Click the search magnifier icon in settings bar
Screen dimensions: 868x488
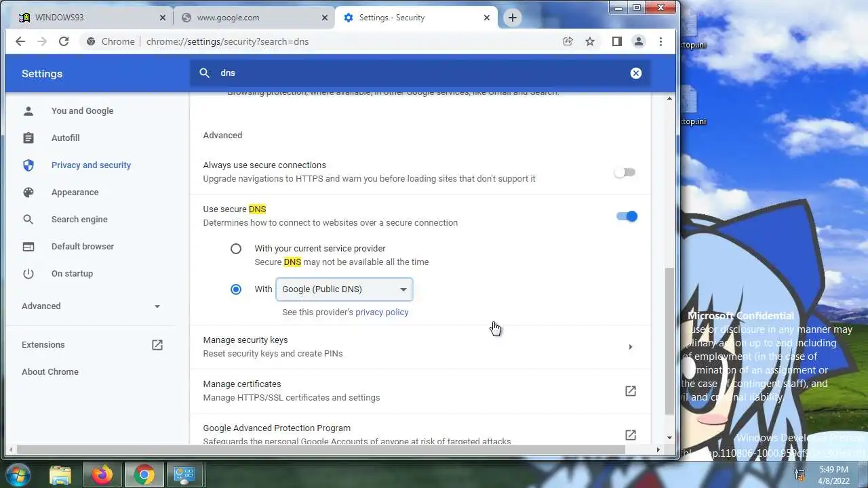[205, 73]
